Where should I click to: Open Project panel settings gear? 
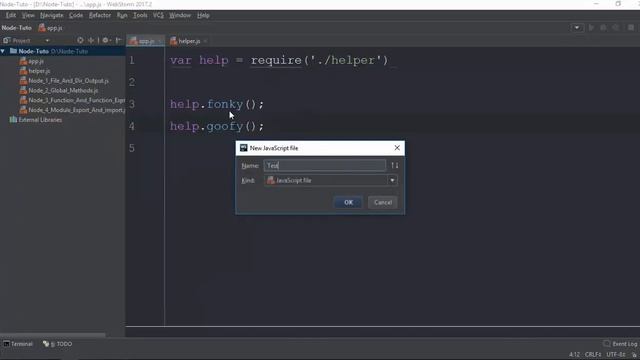coord(106,40)
